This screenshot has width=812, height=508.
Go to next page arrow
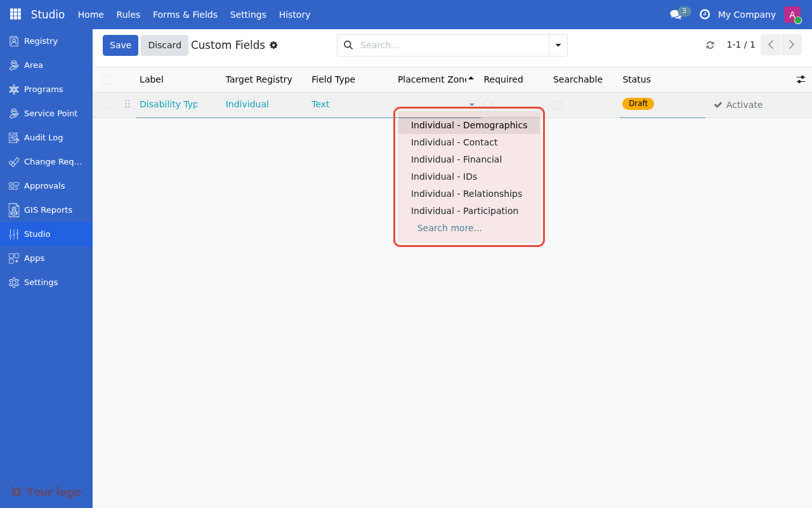pos(791,45)
